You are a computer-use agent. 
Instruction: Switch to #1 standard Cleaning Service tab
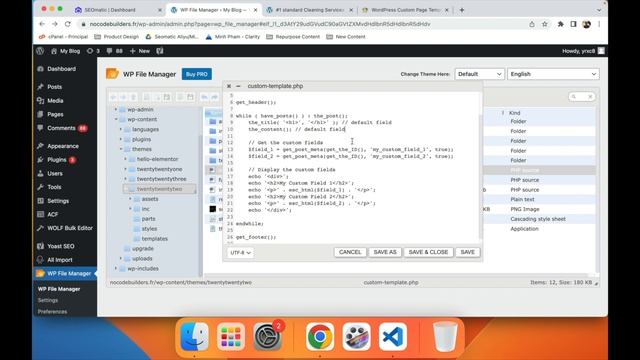tap(310, 10)
